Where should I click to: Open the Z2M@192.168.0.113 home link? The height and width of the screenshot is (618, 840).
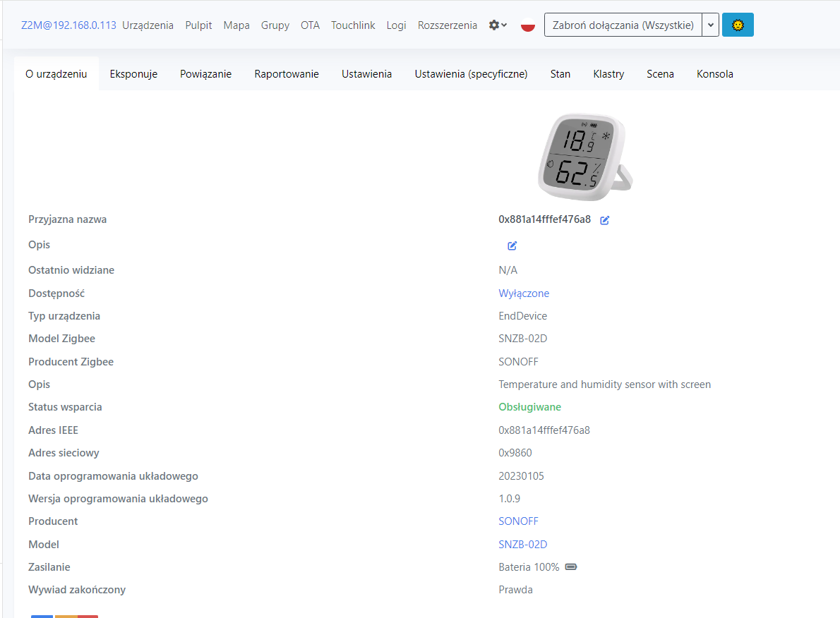[68, 25]
